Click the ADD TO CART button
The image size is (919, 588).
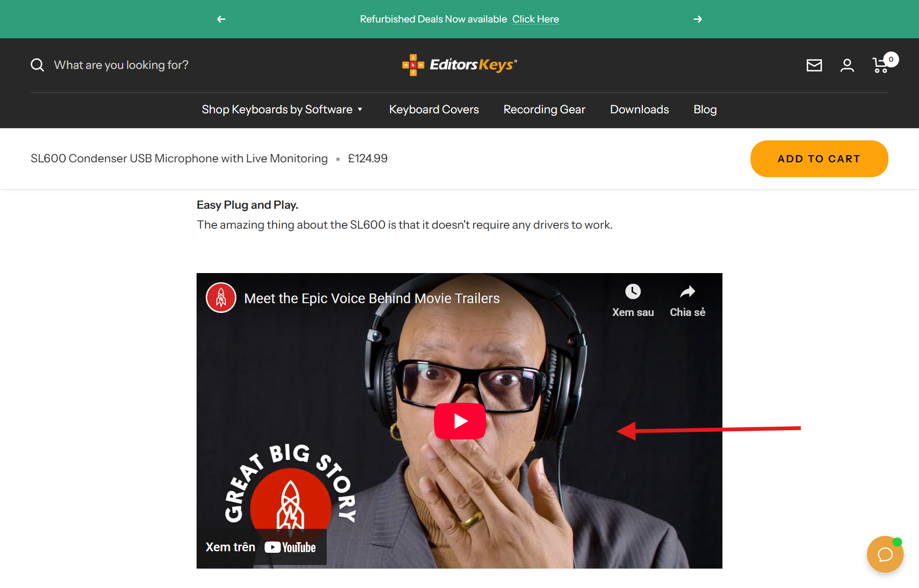pos(819,159)
